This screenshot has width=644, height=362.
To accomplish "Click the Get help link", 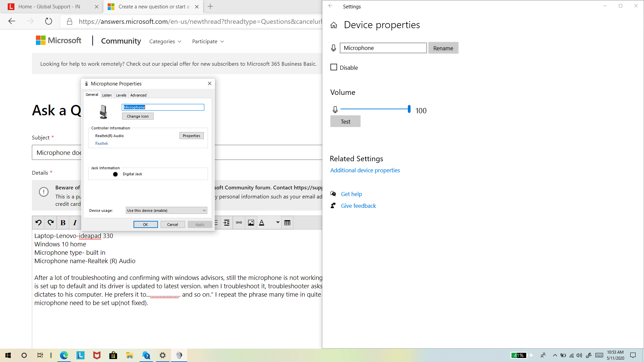I will tap(351, 194).
